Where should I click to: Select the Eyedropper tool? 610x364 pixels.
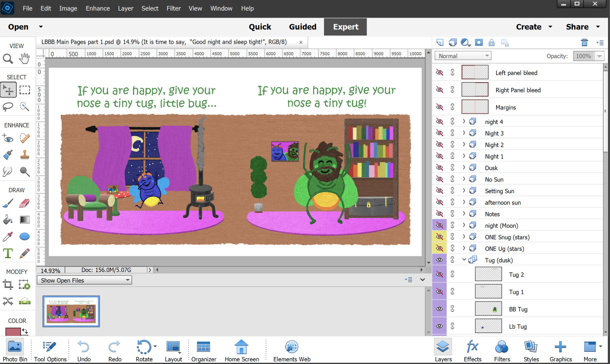pos(9,235)
